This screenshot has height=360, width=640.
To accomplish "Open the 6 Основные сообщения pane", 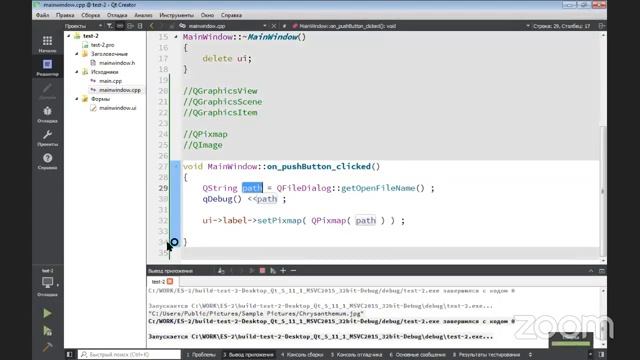I will click(417, 354).
